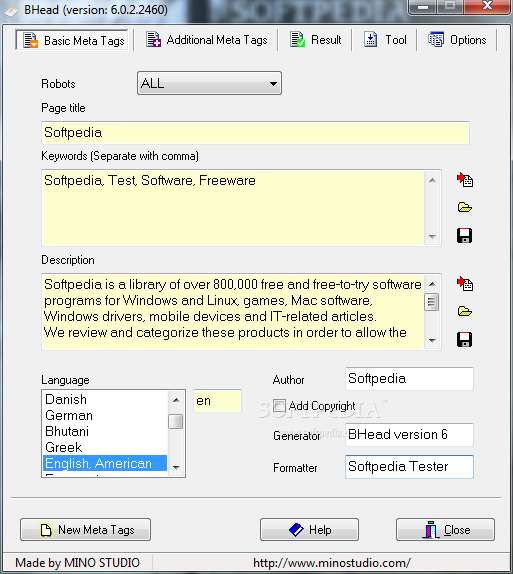
Task: Select Greek in the Language list
Action: click(x=105, y=447)
